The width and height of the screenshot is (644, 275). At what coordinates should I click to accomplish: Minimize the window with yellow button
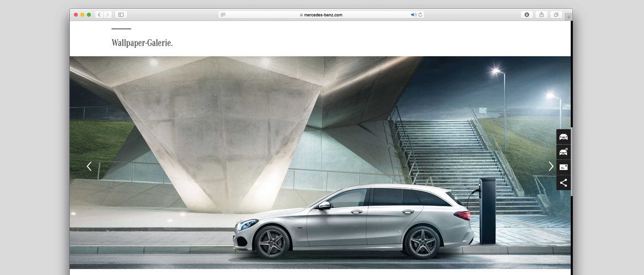(x=82, y=15)
